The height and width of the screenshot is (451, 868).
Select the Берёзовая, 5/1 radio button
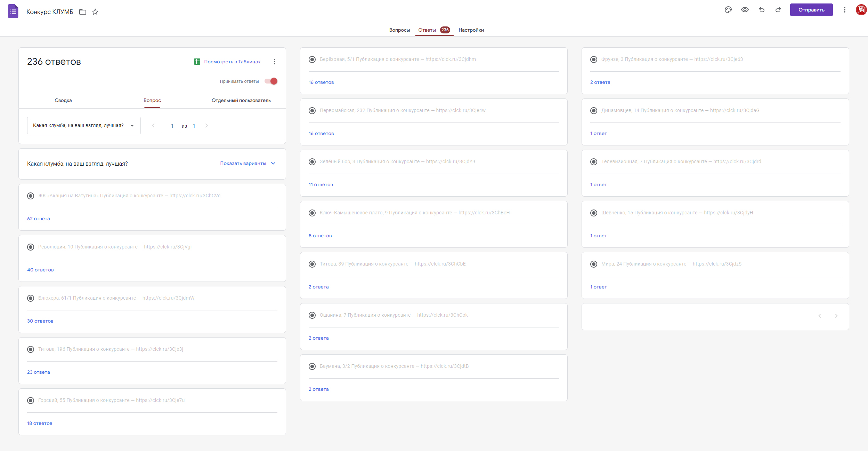pos(312,60)
